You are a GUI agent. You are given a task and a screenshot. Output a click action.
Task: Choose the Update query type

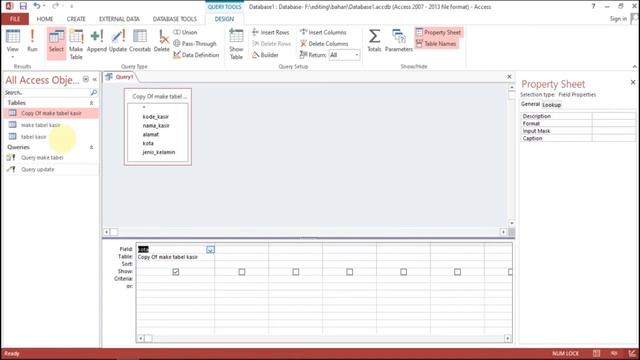pos(118,40)
